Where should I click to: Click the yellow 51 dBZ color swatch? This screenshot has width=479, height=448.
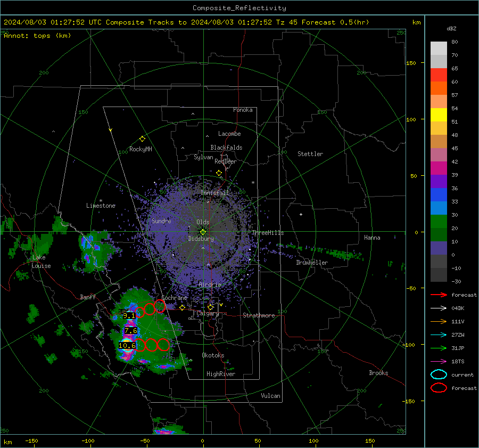click(x=439, y=115)
